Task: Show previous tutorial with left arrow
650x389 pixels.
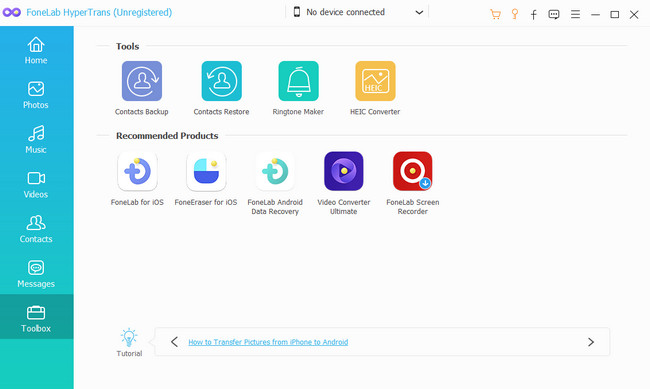Action: click(x=175, y=342)
